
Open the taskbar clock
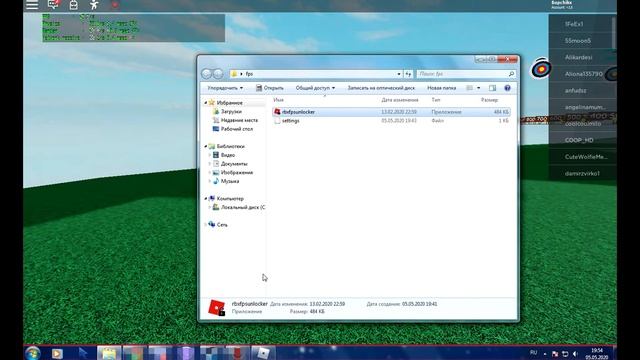pos(597,353)
